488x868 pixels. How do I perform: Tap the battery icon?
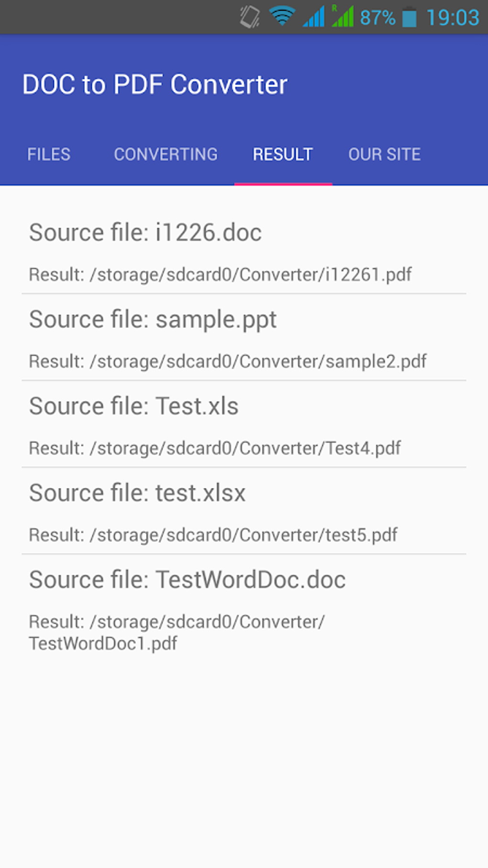tap(409, 17)
